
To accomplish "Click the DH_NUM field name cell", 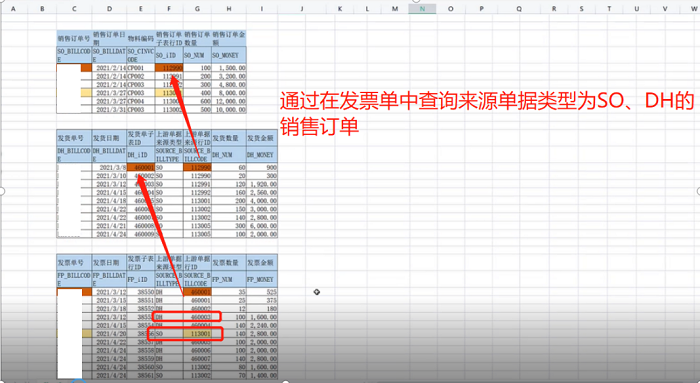I will click(229, 155).
